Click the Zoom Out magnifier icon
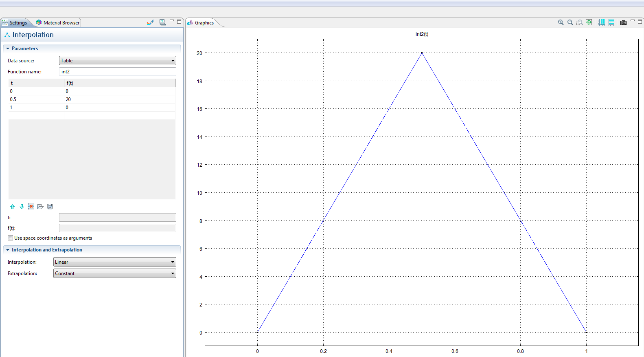The image size is (644, 357). click(570, 22)
